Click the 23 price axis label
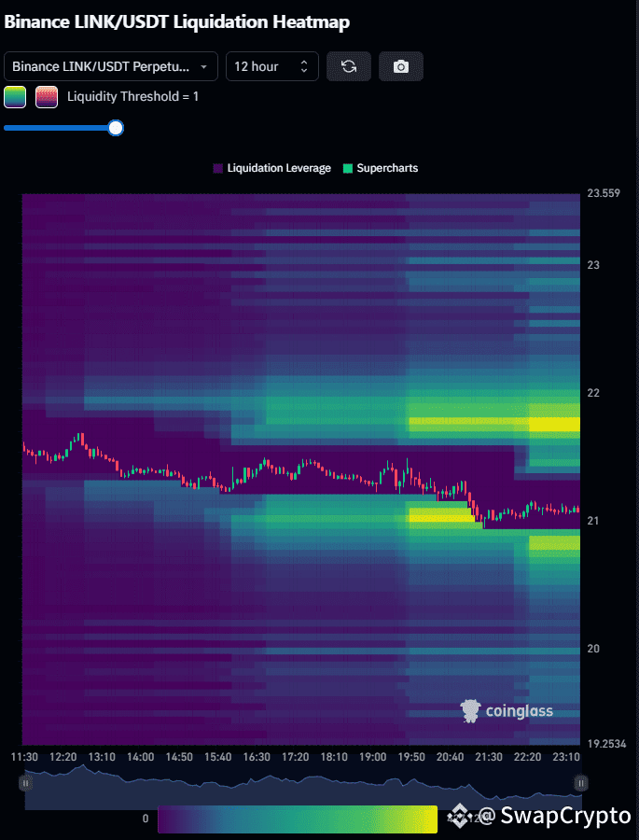 coord(593,265)
